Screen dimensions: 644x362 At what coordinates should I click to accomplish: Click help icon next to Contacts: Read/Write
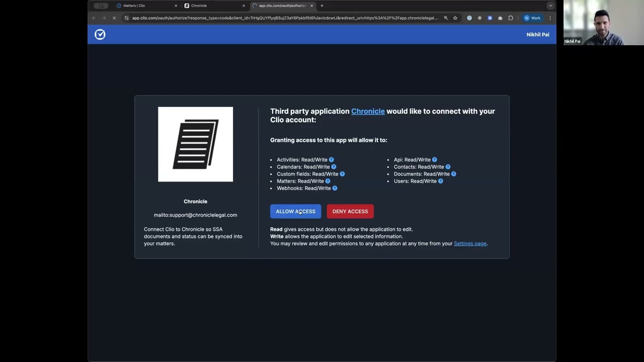click(448, 166)
